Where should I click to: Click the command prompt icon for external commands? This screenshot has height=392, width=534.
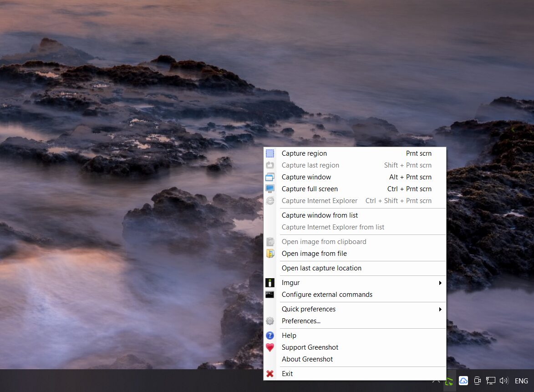point(270,295)
